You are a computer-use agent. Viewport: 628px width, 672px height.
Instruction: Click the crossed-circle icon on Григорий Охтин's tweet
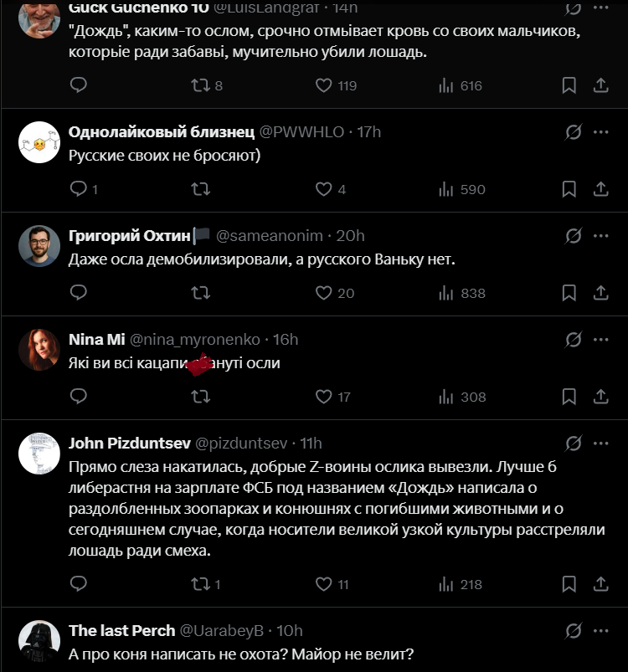click(x=573, y=234)
